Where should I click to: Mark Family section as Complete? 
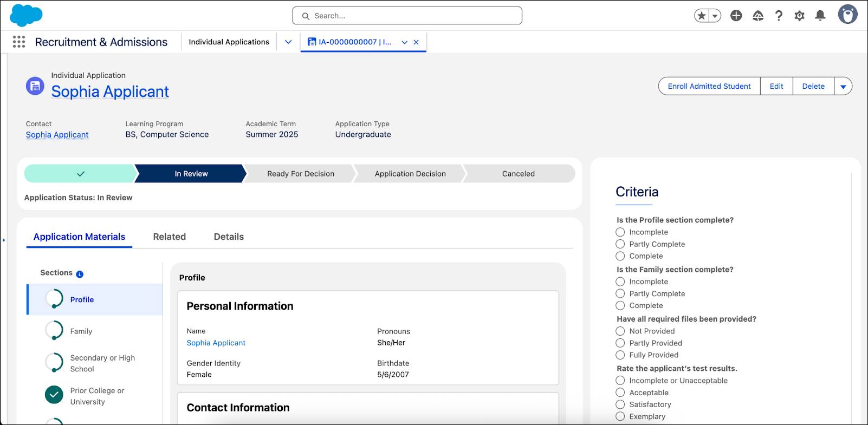(620, 305)
